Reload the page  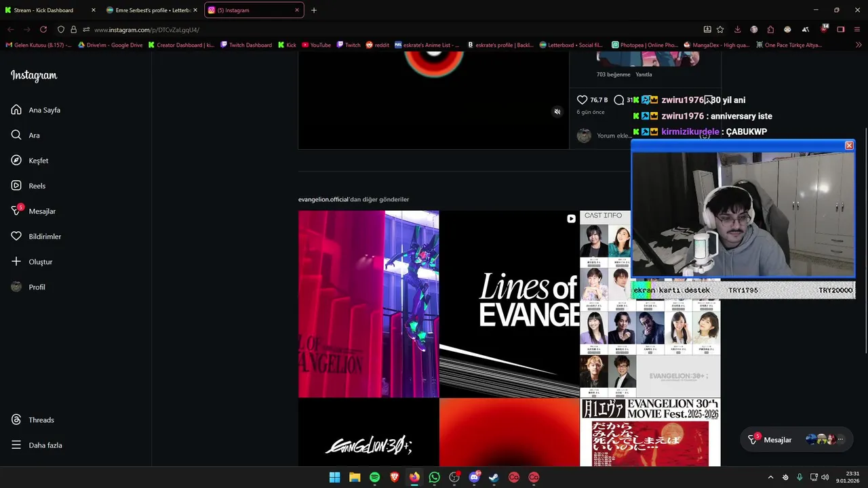(x=43, y=30)
